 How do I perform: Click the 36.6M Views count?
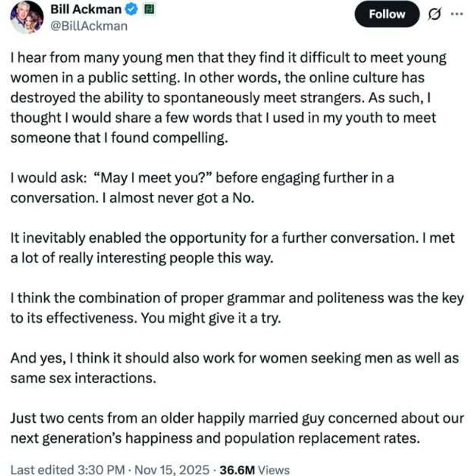click(x=255, y=470)
